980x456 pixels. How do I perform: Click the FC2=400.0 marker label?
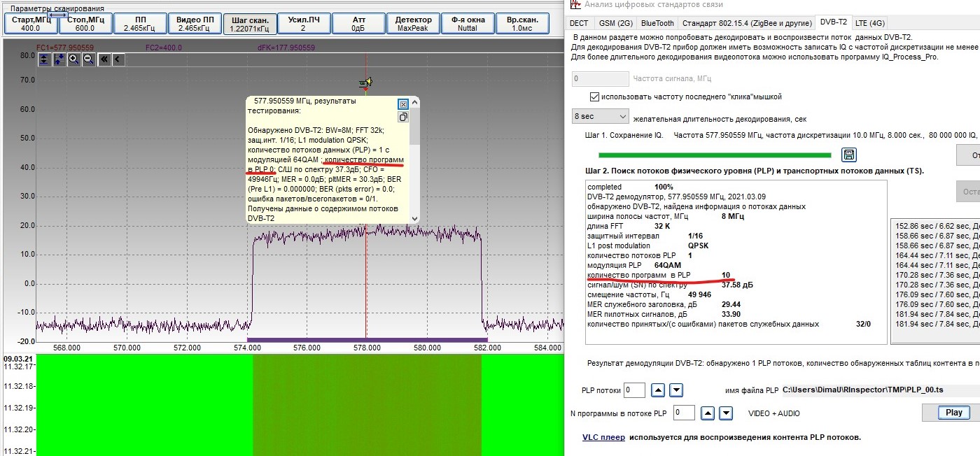tap(163, 48)
